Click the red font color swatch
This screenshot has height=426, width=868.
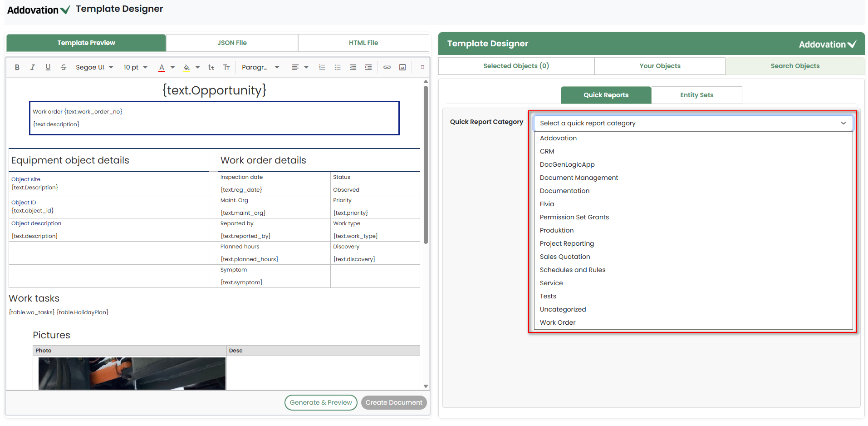point(162,67)
